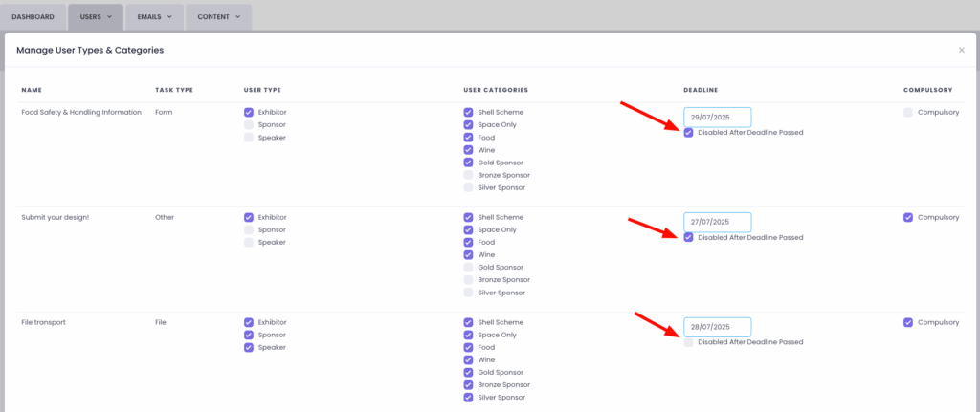The width and height of the screenshot is (980, 412).
Task: Check Bronze Sponsor category for Food Safety task
Action: (x=469, y=175)
